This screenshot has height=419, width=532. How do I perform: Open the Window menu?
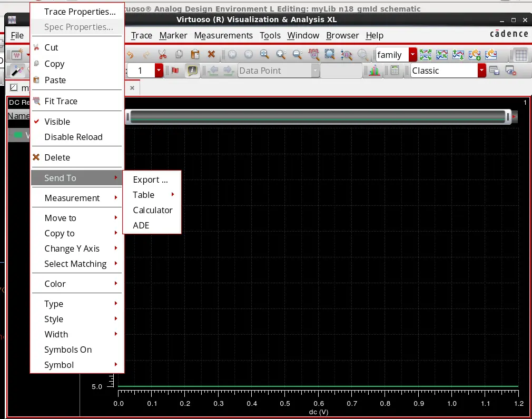303,36
